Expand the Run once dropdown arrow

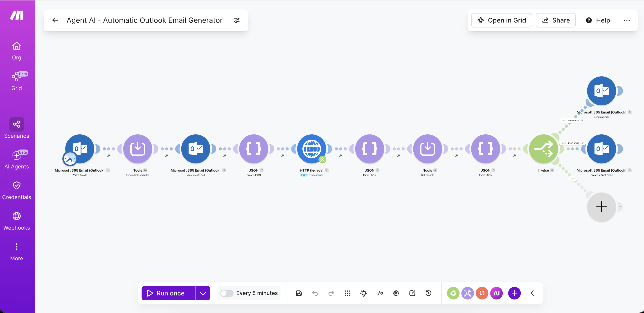pyautogui.click(x=203, y=293)
